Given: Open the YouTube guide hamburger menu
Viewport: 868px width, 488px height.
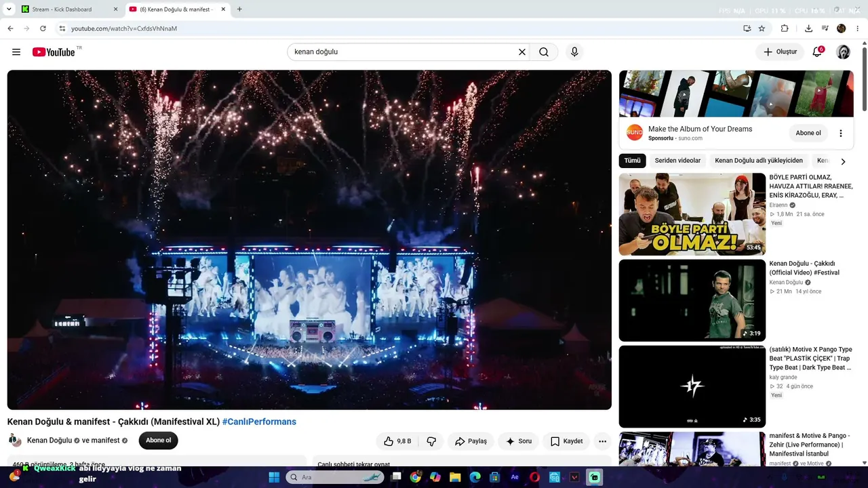Looking at the screenshot, I should (16, 52).
